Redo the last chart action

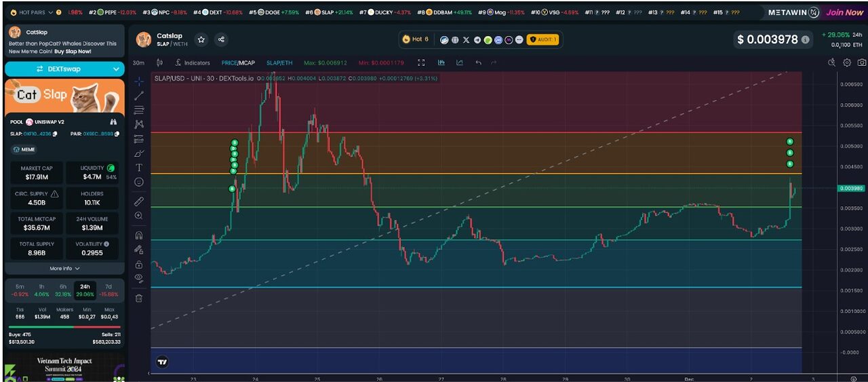494,62
